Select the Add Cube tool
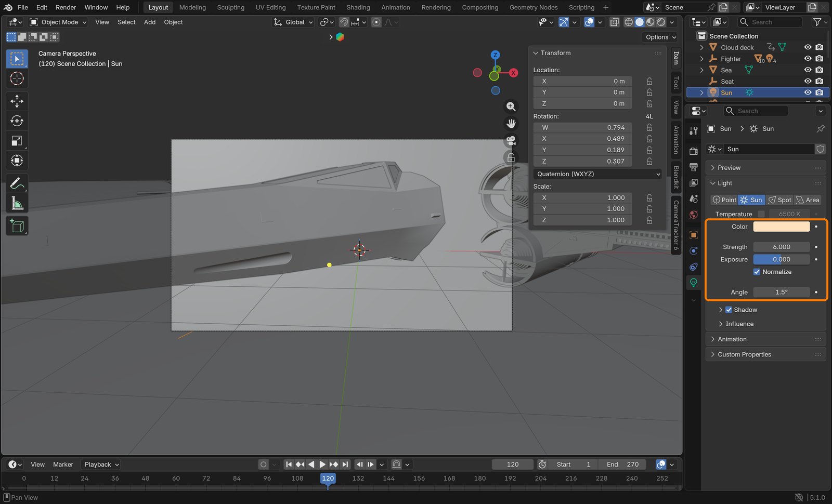Screen dimensions: 832x504 point(17,226)
